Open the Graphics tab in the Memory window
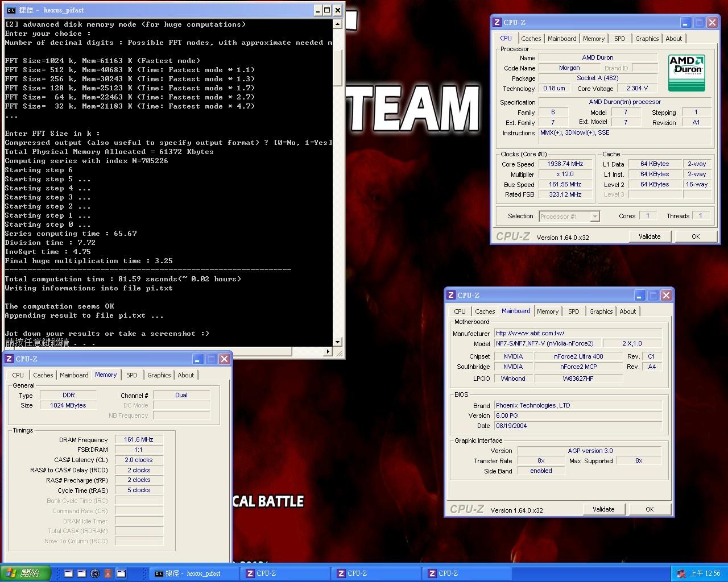This screenshot has height=582, width=728. (159, 375)
